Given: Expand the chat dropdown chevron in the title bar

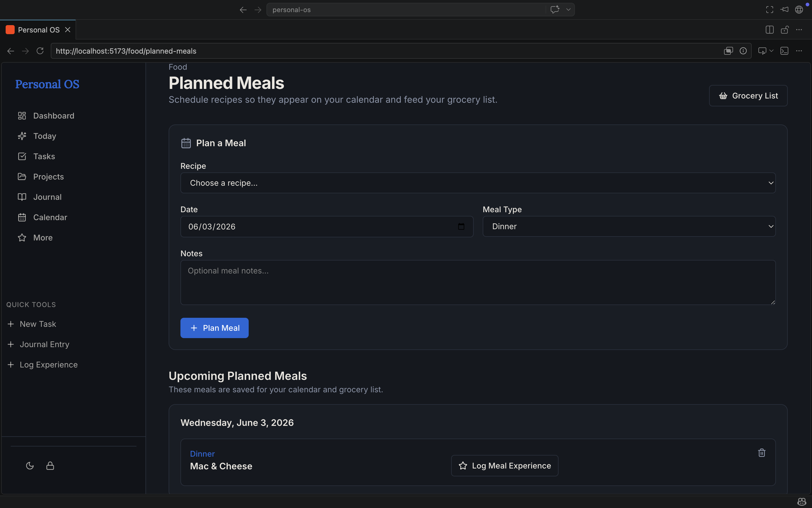Looking at the screenshot, I should pos(568,10).
